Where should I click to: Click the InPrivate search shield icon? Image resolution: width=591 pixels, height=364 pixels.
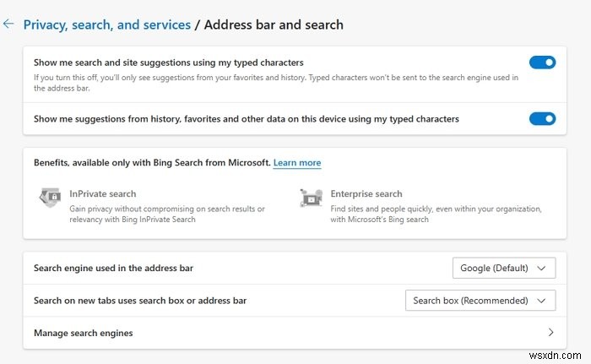[x=50, y=197]
